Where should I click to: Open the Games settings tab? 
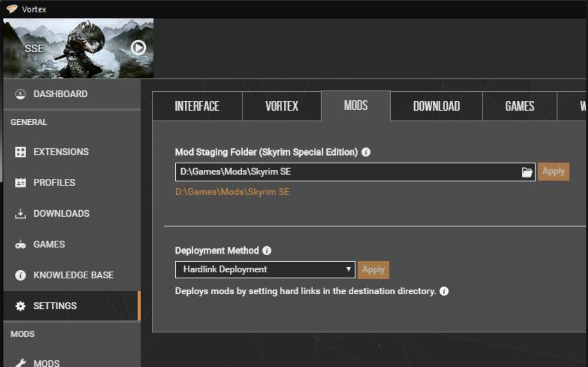tap(520, 106)
